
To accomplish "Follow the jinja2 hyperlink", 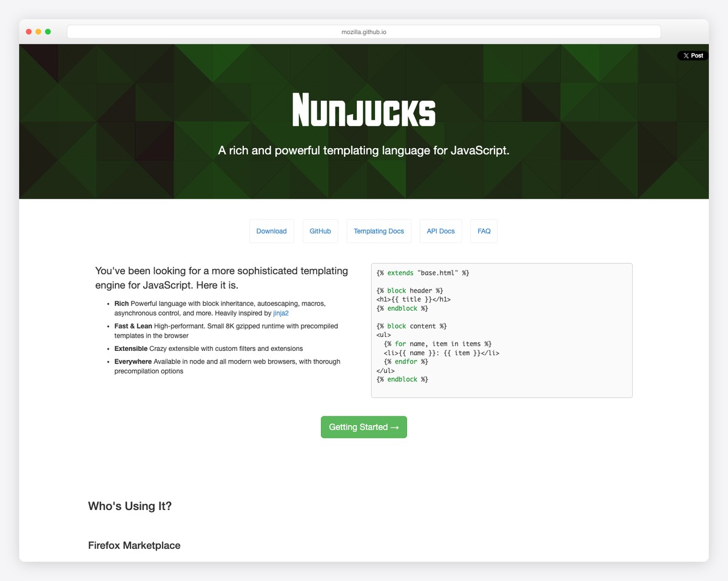I will [281, 313].
